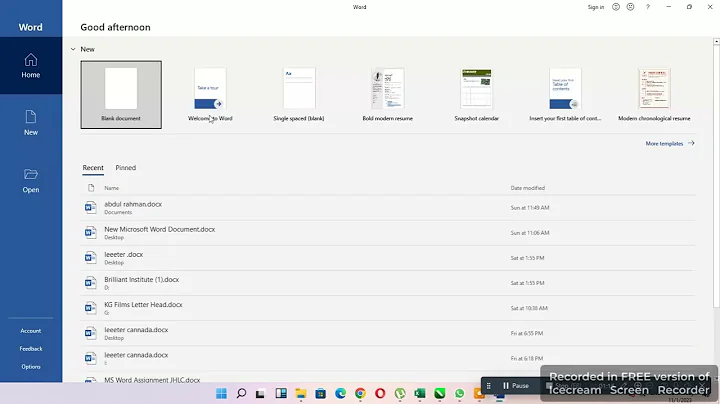Screen dimensions: 720x404
Task: Pick the Snapshot calendar template
Action: (x=477, y=95)
